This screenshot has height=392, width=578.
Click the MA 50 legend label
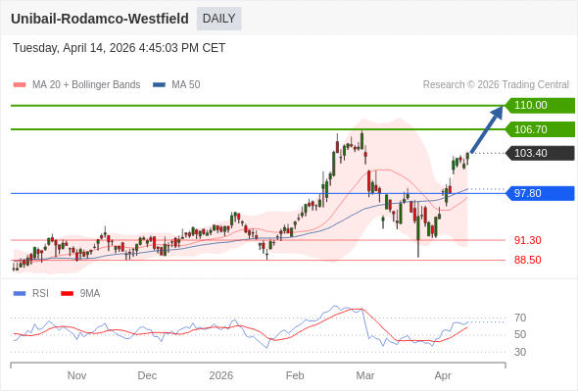coord(186,85)
